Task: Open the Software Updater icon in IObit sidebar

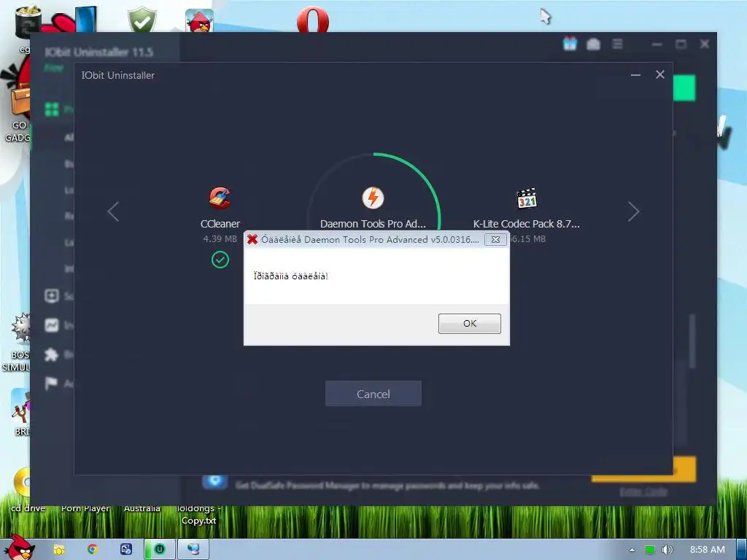Action: (52, 296)
